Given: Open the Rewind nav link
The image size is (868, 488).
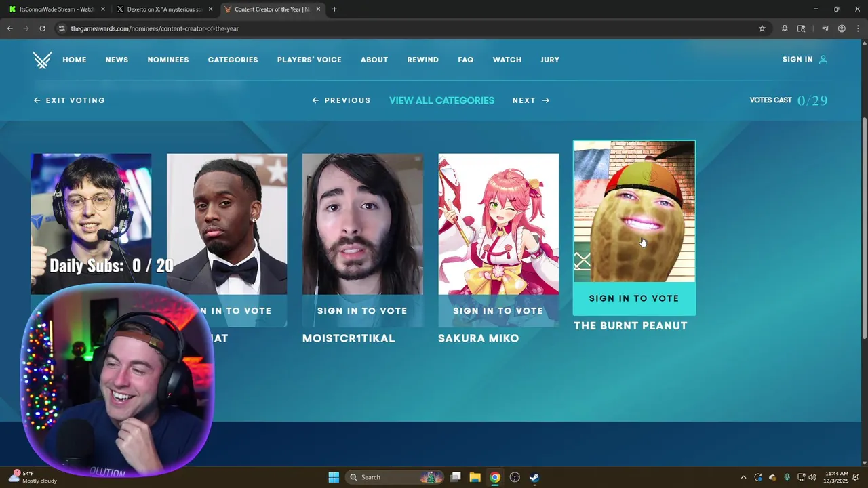Looking at the screenshot, I should [423, 60].
